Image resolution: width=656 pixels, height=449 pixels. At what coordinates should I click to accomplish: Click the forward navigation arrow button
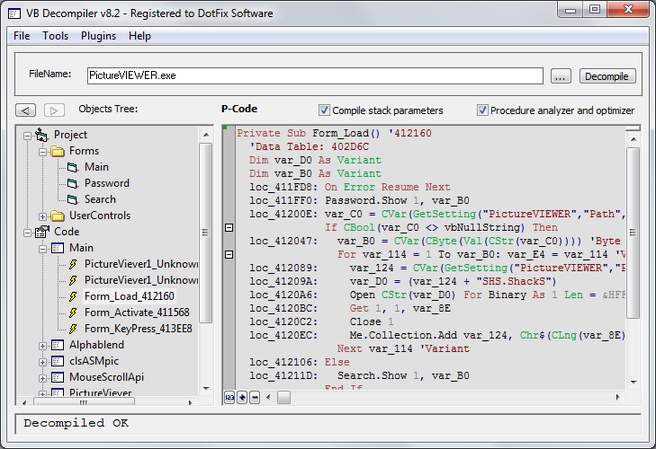tap(54, 110)
